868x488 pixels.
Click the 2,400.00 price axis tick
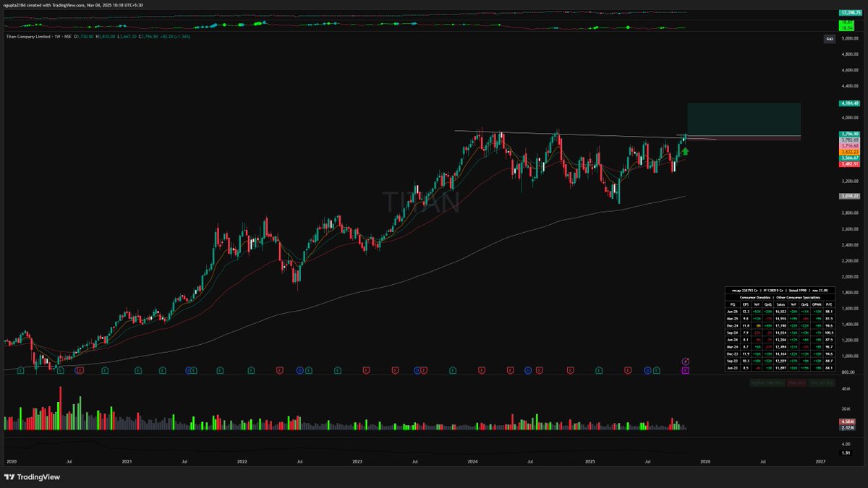tap(849, 244)
